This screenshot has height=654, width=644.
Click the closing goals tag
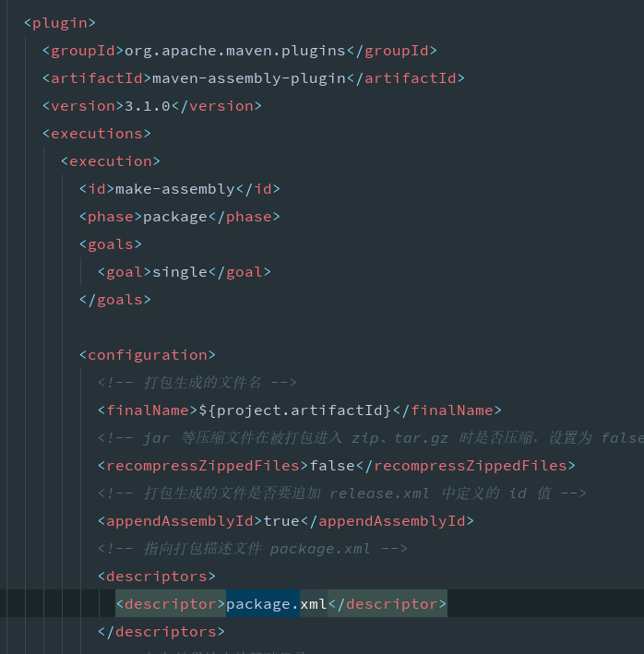115,300
